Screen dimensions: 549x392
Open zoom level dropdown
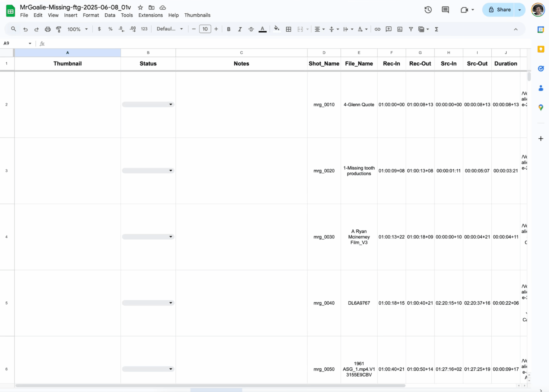click(78, 29)
